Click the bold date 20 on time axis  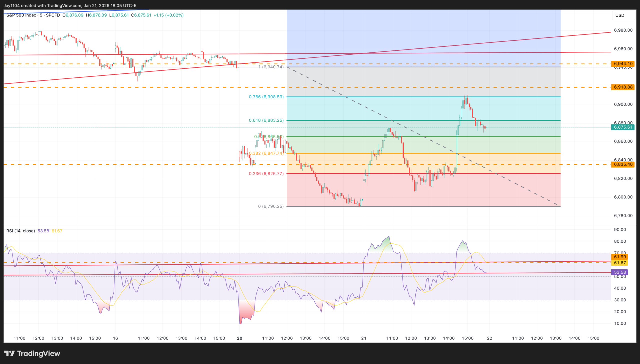point(239,338)
